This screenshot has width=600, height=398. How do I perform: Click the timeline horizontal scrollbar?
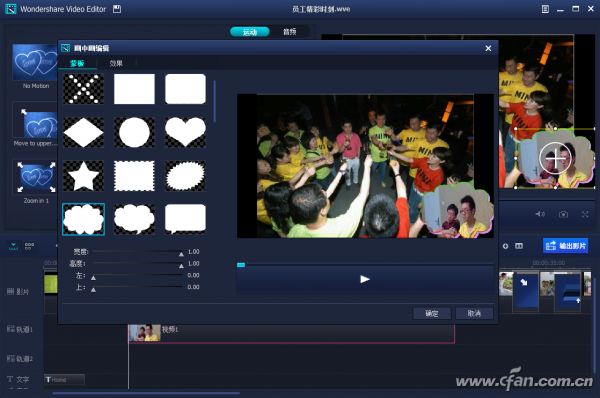146,393
